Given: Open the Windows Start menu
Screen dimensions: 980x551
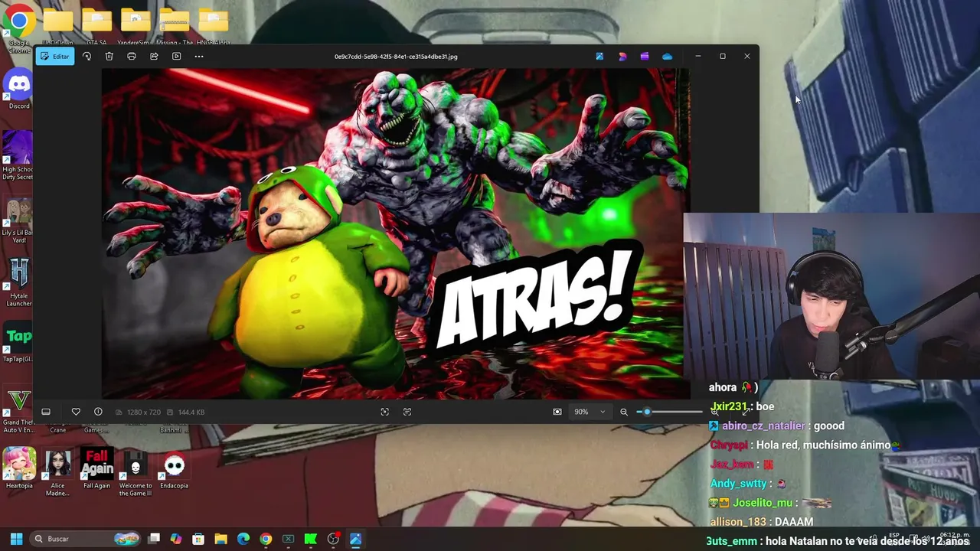Looking at the screenshot, I should tap(16, 539).
